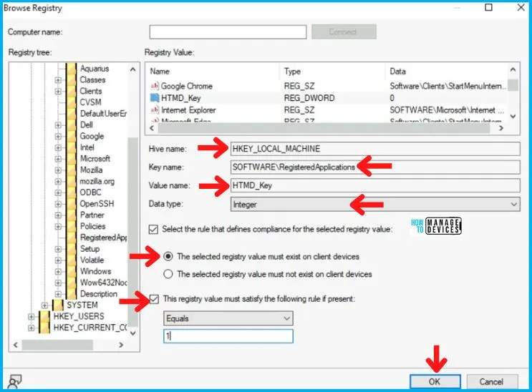
Task: Open the Equals operator dropdown
Action: 228,318
